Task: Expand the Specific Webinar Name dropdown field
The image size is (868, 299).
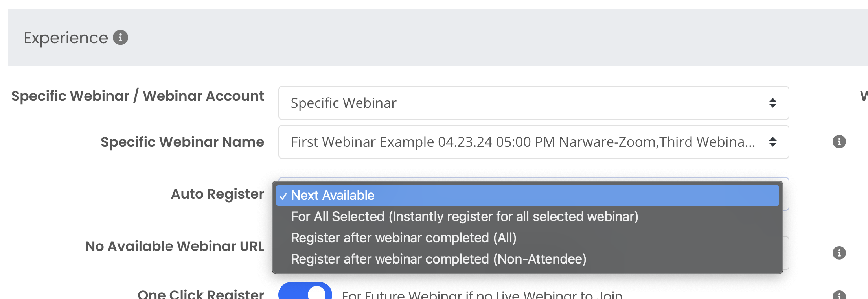Action: [533, 142]
